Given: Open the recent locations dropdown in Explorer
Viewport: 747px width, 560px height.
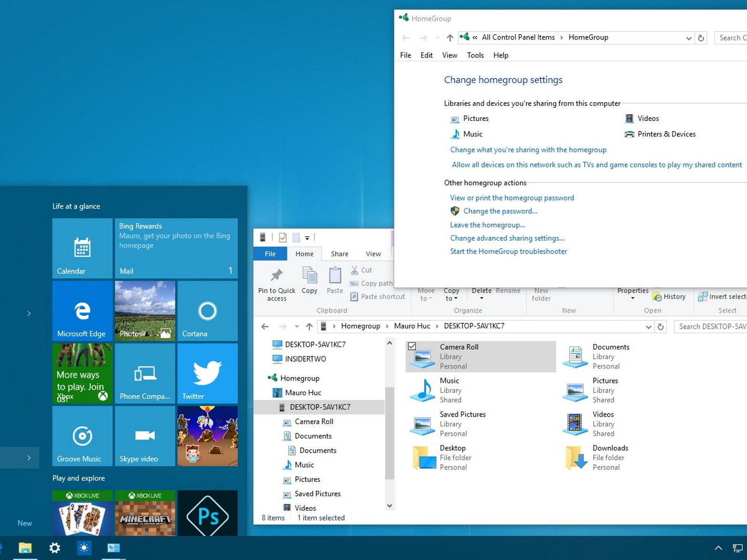Looking at the screenshot, I should [297, 327].
